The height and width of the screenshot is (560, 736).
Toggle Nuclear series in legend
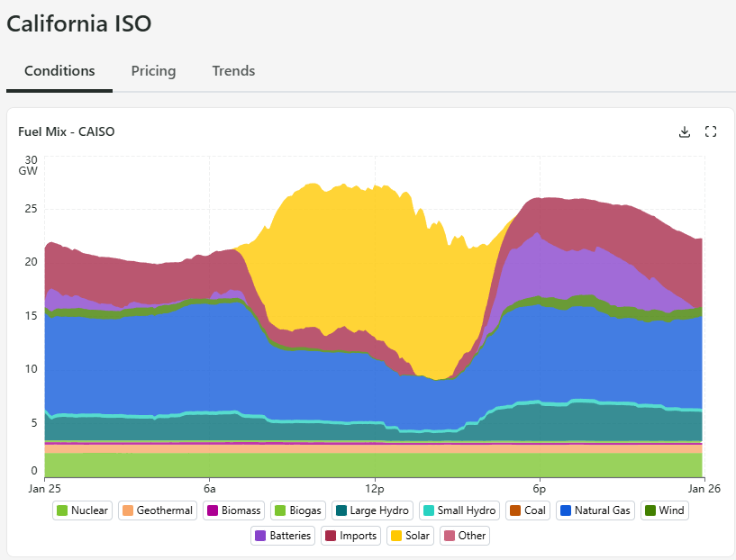point(82,510)
